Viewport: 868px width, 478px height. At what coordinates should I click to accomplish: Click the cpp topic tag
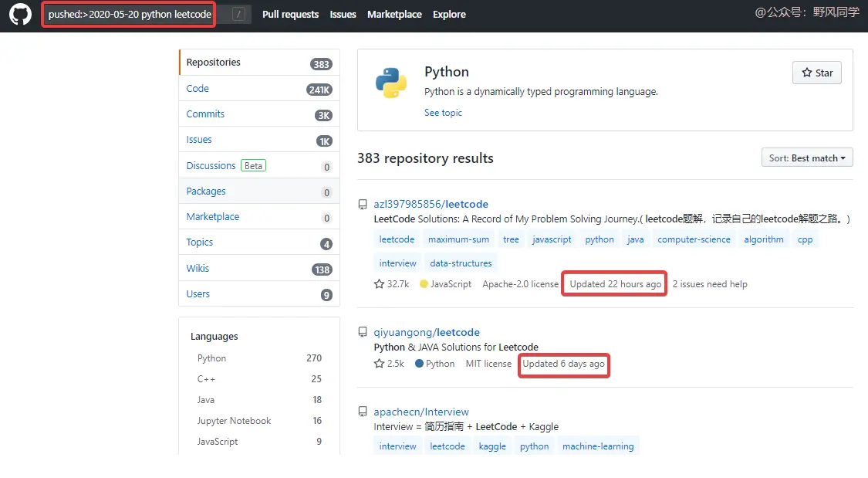pos(805,239)
